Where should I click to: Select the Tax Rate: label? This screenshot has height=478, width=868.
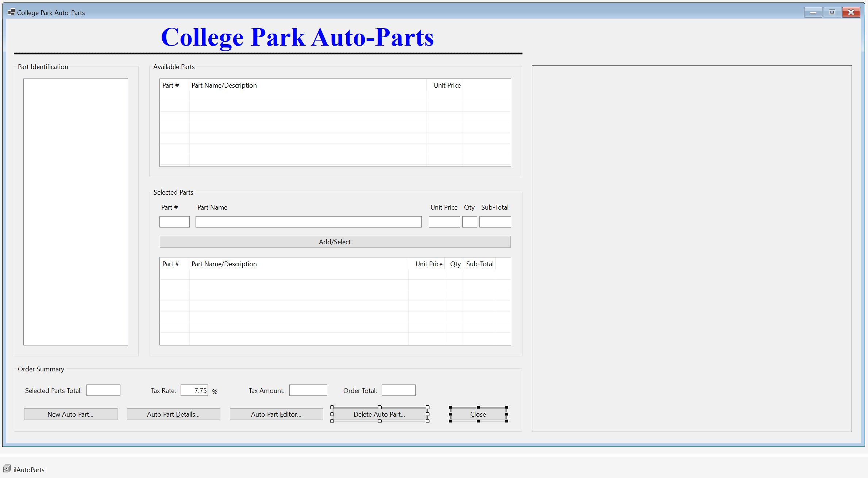tap(163, 390)
